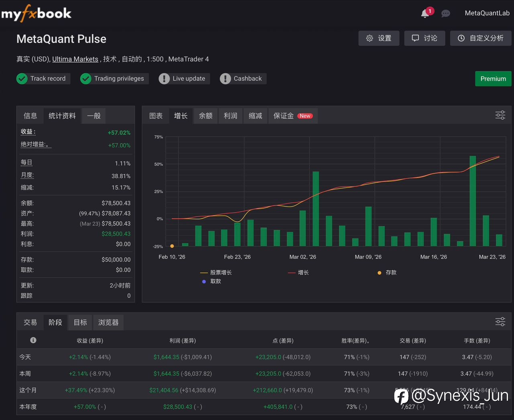Switch to the 目标 goals tab

tap(80, 322)
